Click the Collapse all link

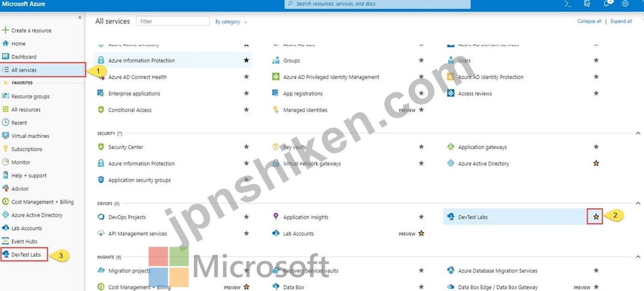coord(589,21)
